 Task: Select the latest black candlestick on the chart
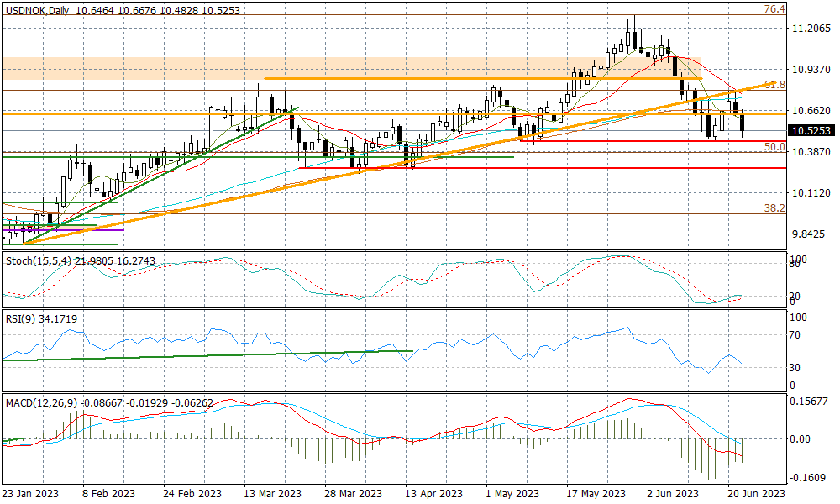(743, 123)
